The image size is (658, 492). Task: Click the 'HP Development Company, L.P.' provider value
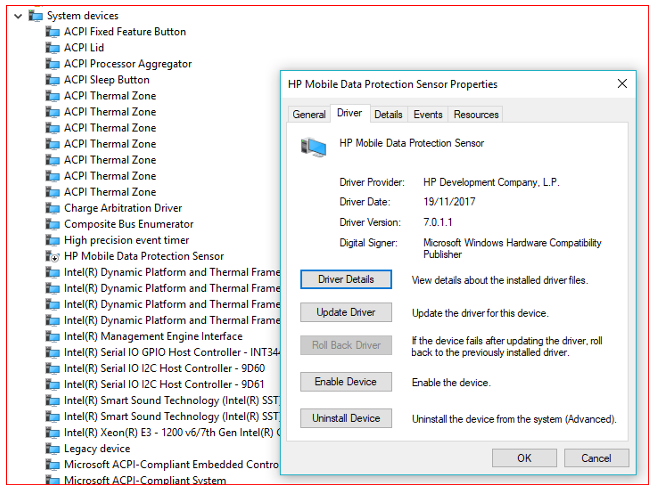[491, 183]
